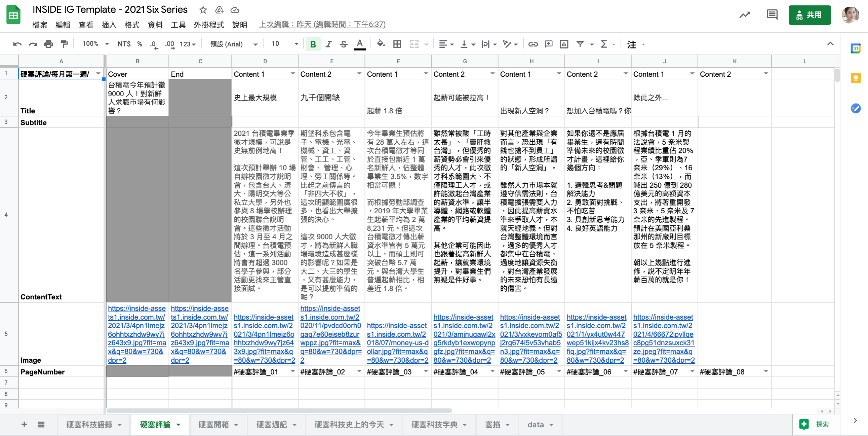Click the green 共用 share button
This screenshot has height=436, width=868.
click(810, 15)
